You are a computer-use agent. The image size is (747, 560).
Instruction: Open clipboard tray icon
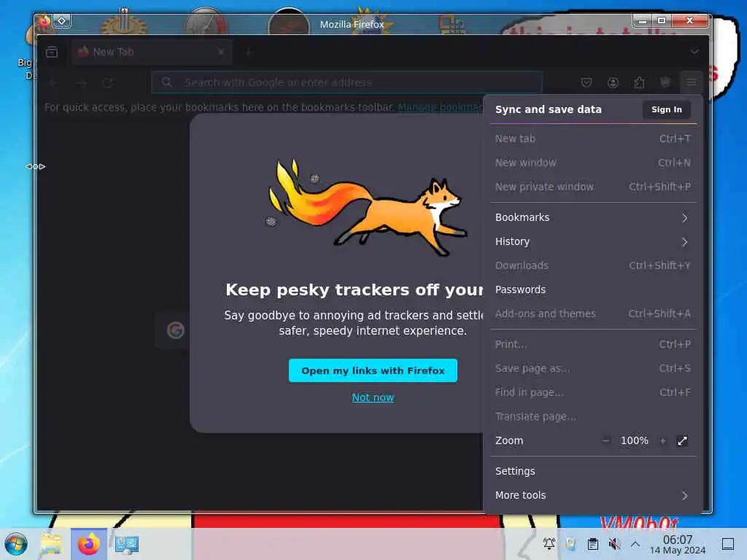tap(592, 544)
